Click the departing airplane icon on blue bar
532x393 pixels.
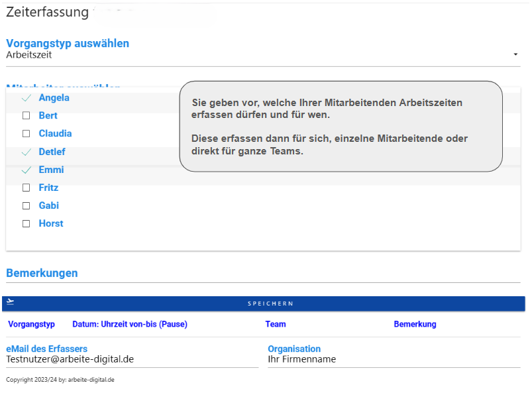9,303
